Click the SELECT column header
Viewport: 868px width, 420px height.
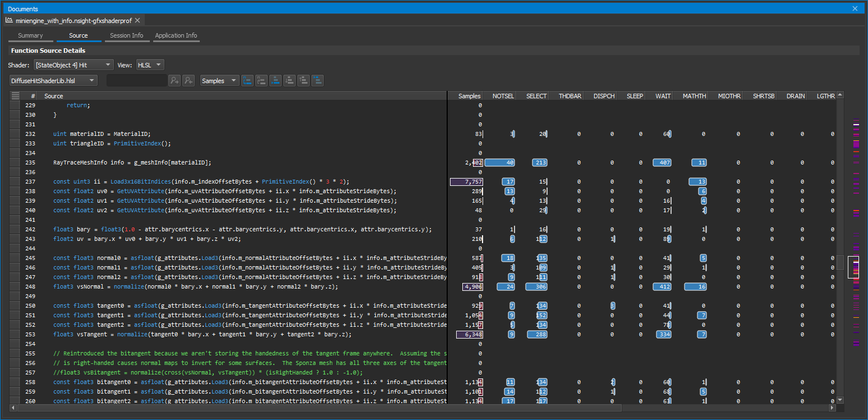(x=536, y=96)
